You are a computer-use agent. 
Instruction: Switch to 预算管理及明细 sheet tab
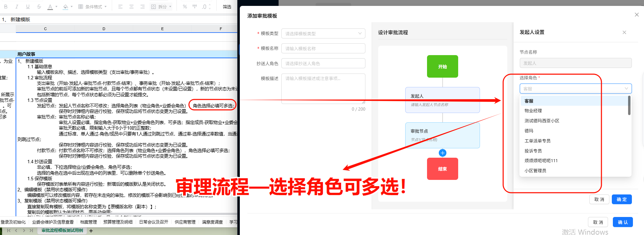[118, 222]
